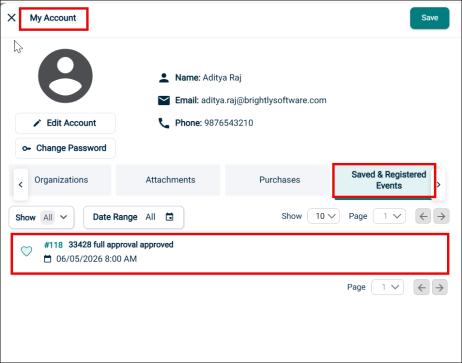Switch to the Purchases tab
Viewport: 462px width, 363px height.
click(x=280, y=180)
